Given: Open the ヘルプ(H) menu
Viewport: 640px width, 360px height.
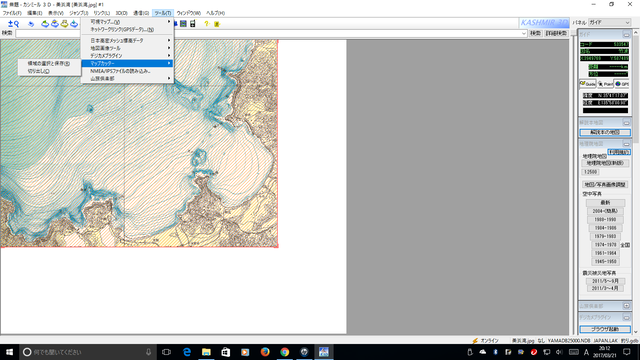Looking at the screenshot, I should tap(216, 13).
